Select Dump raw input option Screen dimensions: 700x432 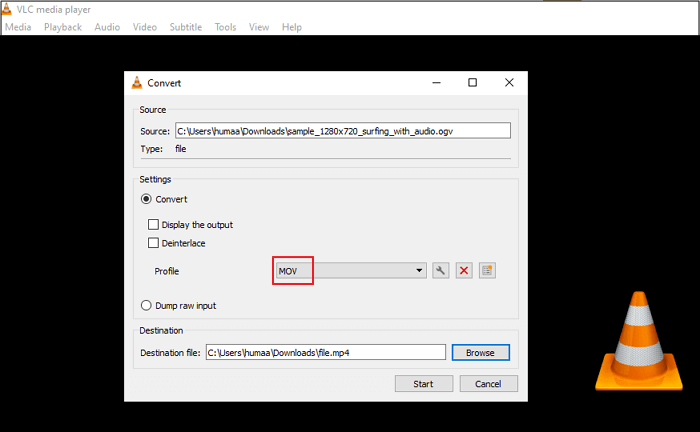147,305
